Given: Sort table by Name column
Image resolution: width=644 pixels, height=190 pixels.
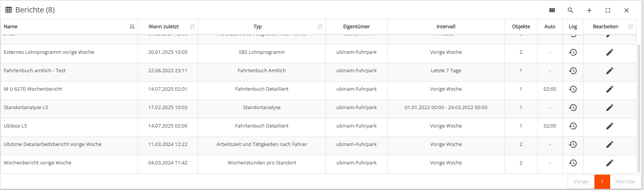Looking at the screenshot, I should [132, 26].
